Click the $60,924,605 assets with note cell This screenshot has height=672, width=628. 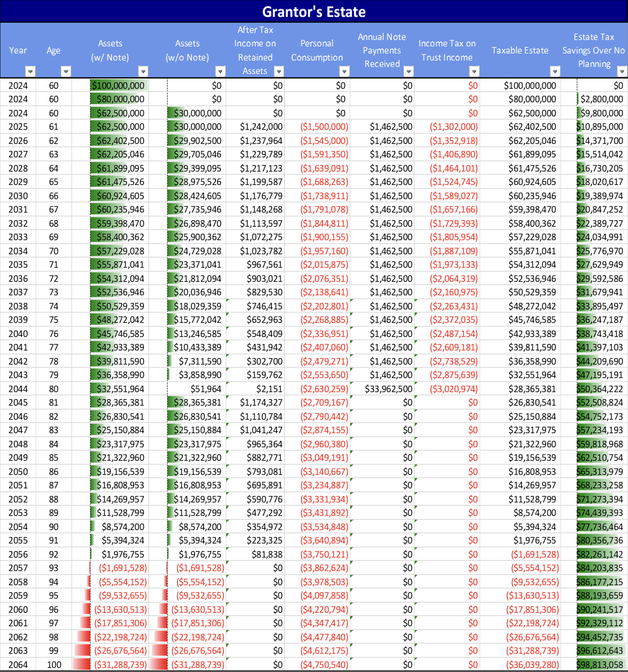coord(110,196)
